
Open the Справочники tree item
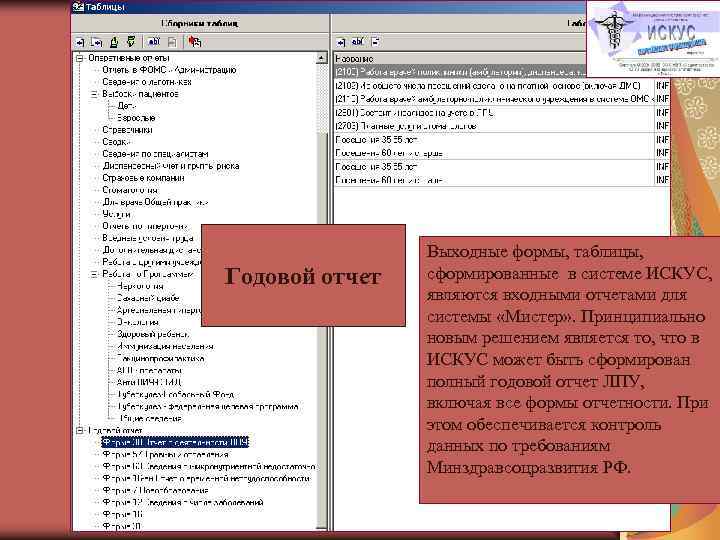127,129
